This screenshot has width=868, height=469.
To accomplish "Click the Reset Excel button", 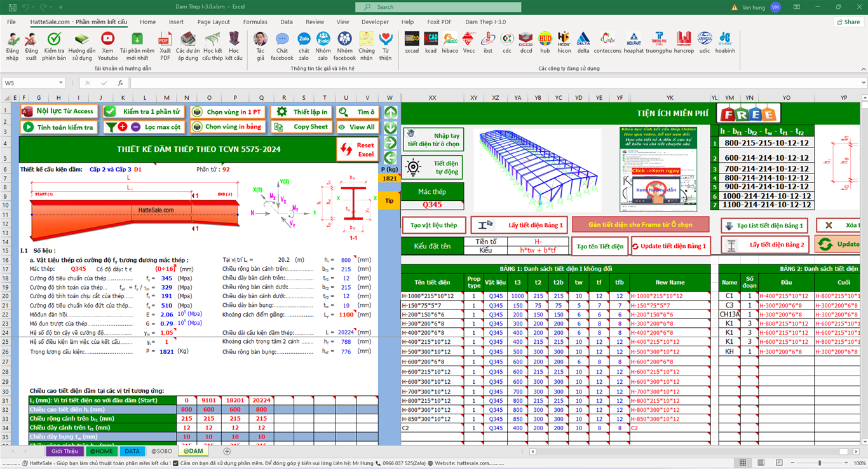I will (x=358, y=150).
